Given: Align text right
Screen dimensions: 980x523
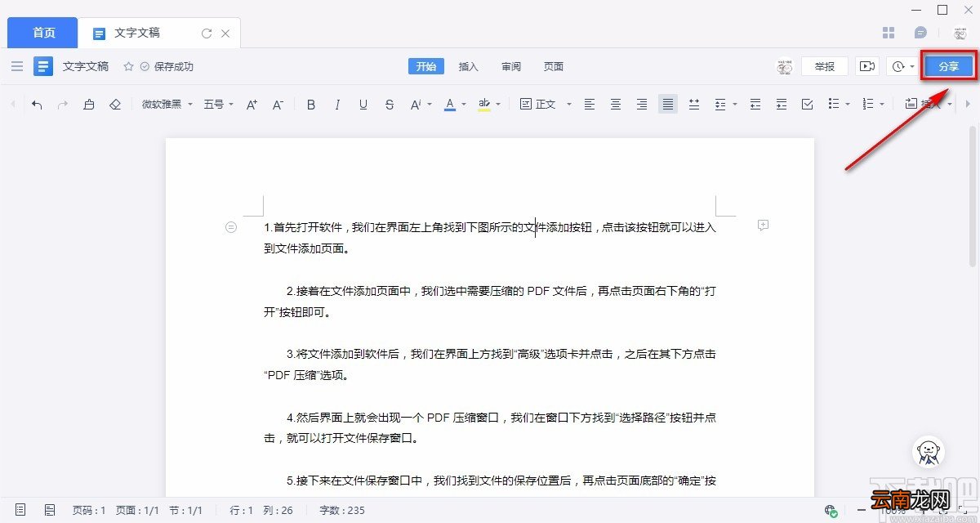Looking at the screenshot, I should 642,105.
